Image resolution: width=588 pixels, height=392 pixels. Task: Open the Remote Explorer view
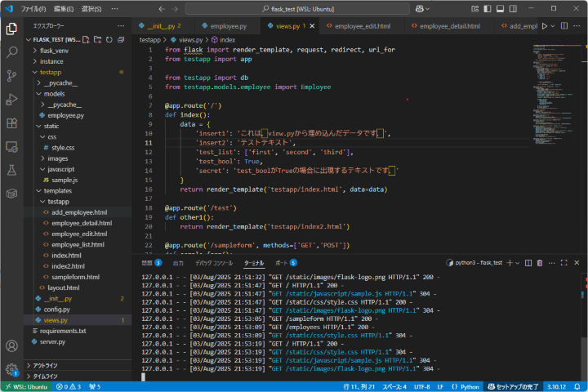pyautogui.click(x=11, y=147)
